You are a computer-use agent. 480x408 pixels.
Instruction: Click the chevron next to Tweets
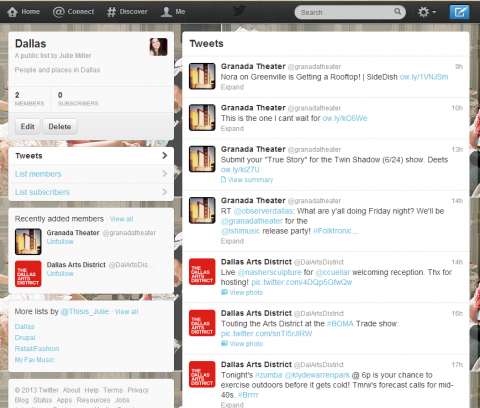[165, 155]
